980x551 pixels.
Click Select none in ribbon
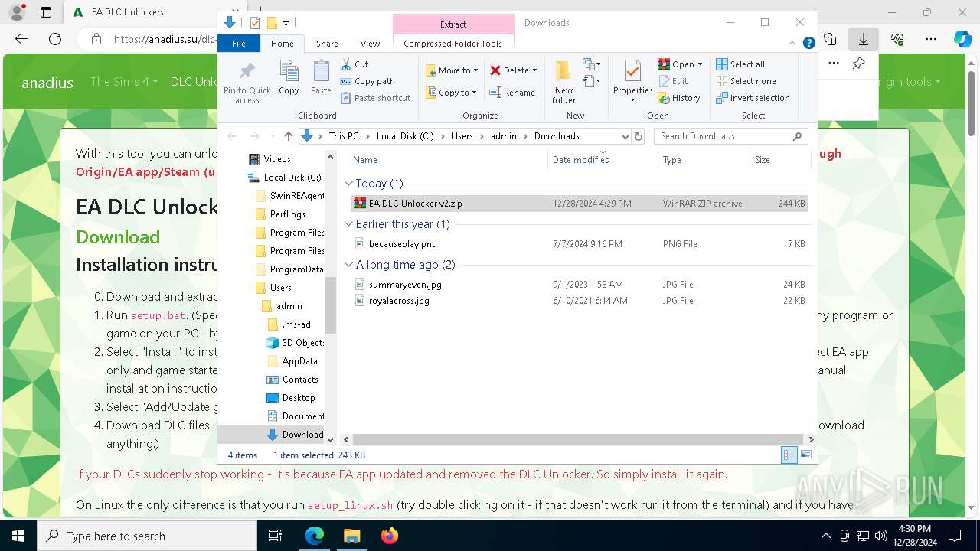[746, 81]
